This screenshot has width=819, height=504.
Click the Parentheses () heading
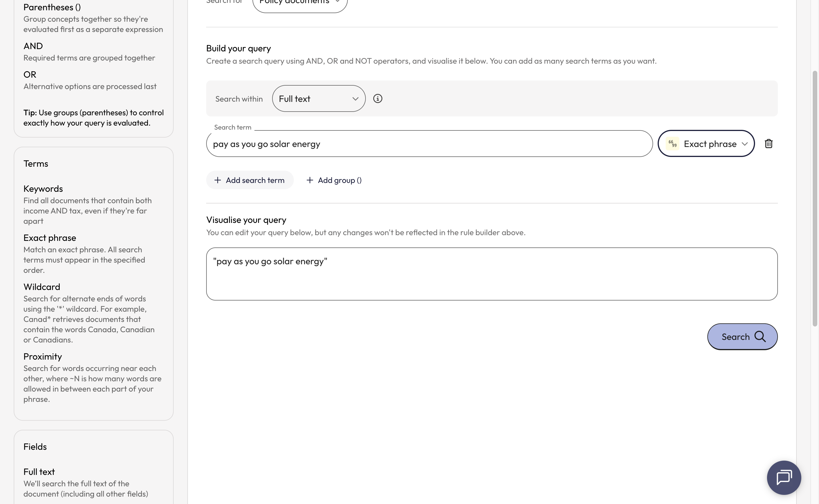[x=52, y=7]
